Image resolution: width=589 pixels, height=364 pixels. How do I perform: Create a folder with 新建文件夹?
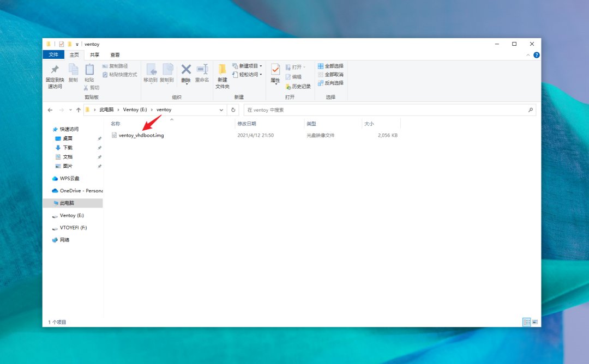pos(223,76)
